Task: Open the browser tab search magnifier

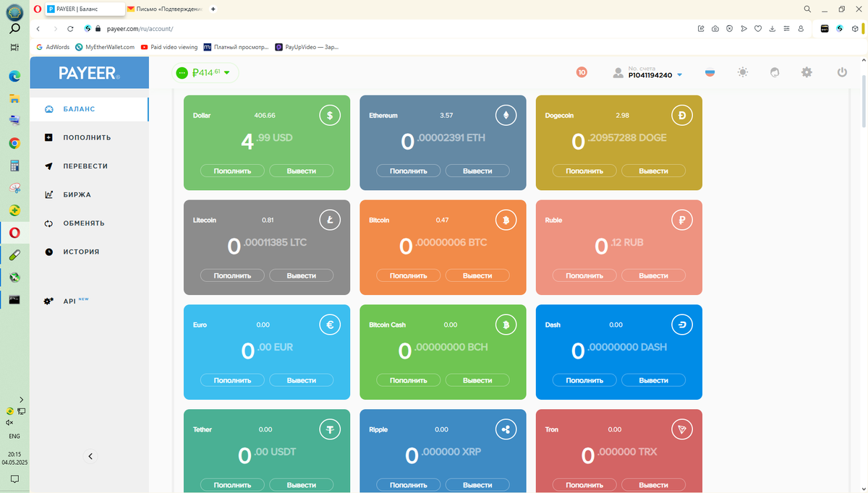Action: click(807, 9)
